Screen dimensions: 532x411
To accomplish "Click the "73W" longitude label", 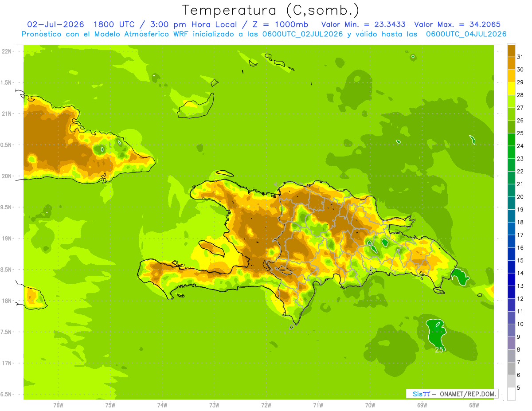I will click(x=214, y=405).
